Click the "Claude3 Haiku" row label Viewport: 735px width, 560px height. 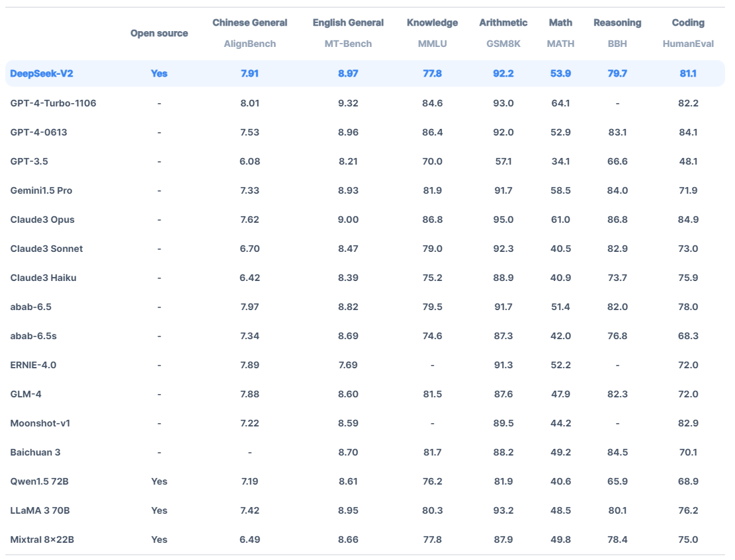pyautogui.click(x=43, y=278)
